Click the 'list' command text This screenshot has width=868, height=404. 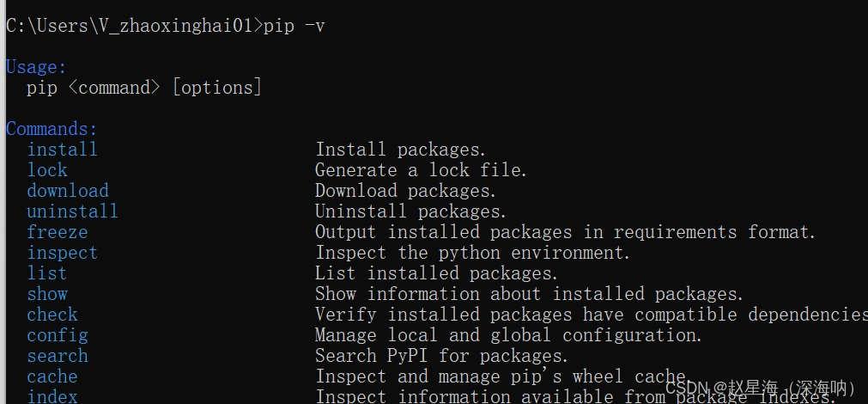coord(47,273)
